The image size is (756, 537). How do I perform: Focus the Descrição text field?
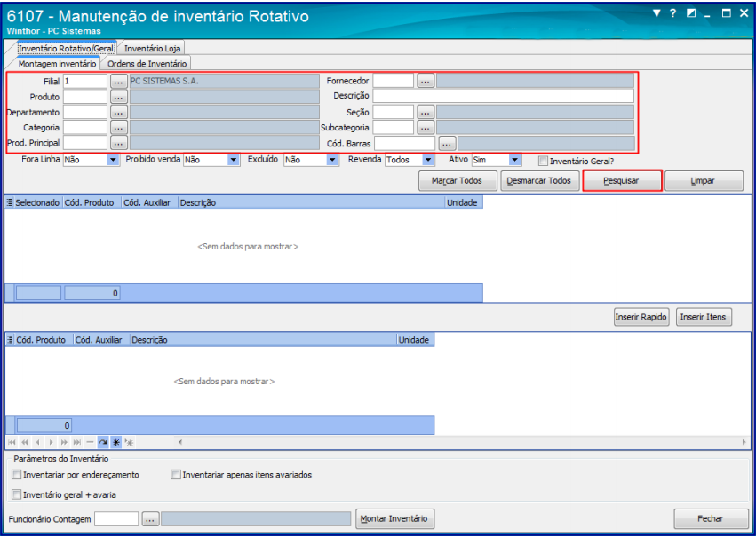(504, 96)
